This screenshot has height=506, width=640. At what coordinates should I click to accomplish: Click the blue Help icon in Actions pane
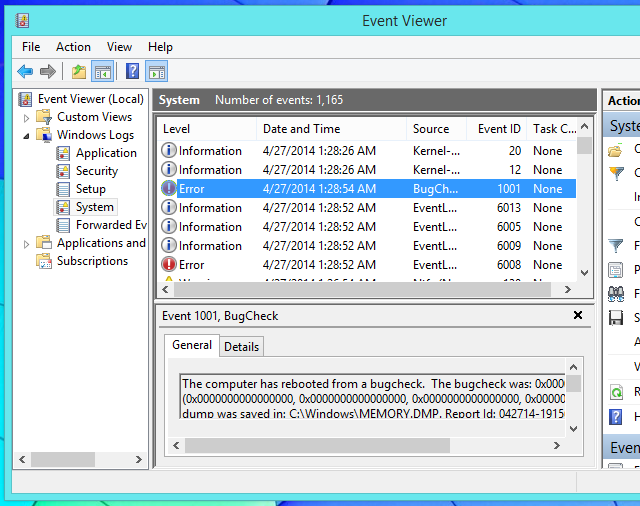pyautogui.click(x=616, y=417)
